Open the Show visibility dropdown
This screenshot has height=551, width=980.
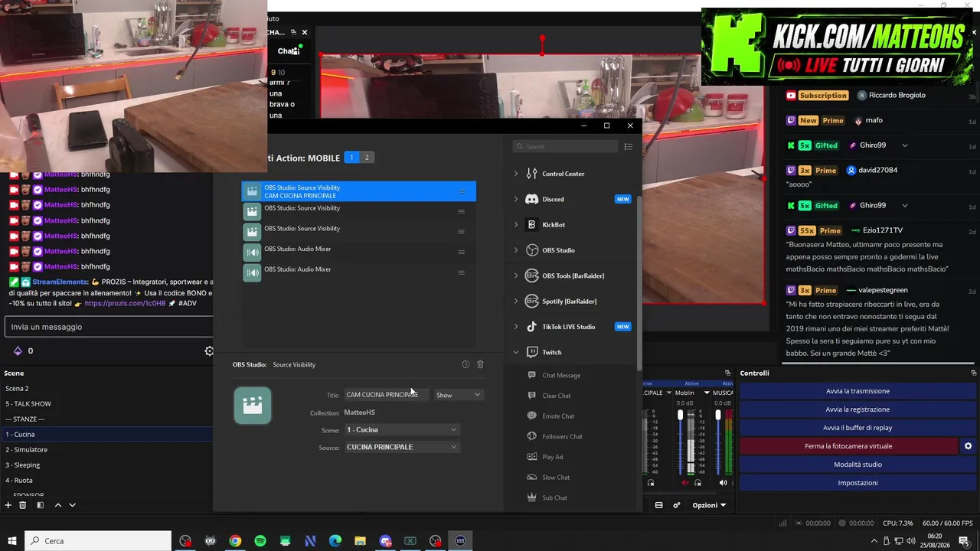pos(459,395)
